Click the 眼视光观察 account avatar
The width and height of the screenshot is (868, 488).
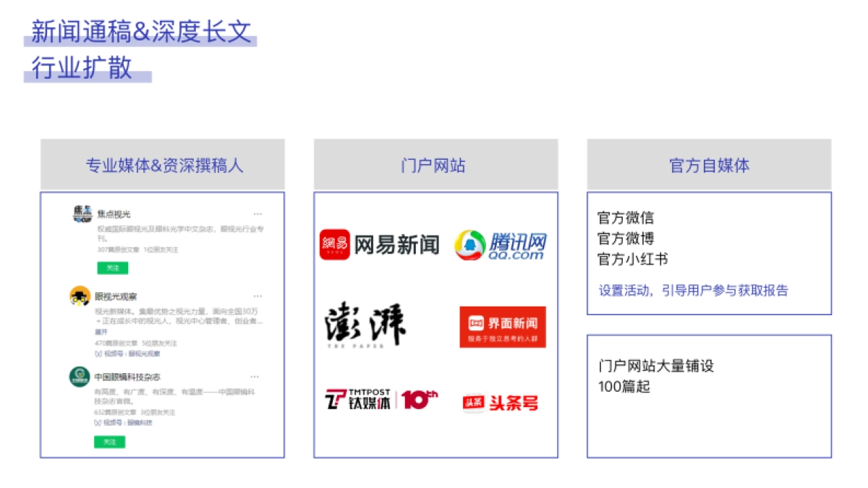click(80, 296)
